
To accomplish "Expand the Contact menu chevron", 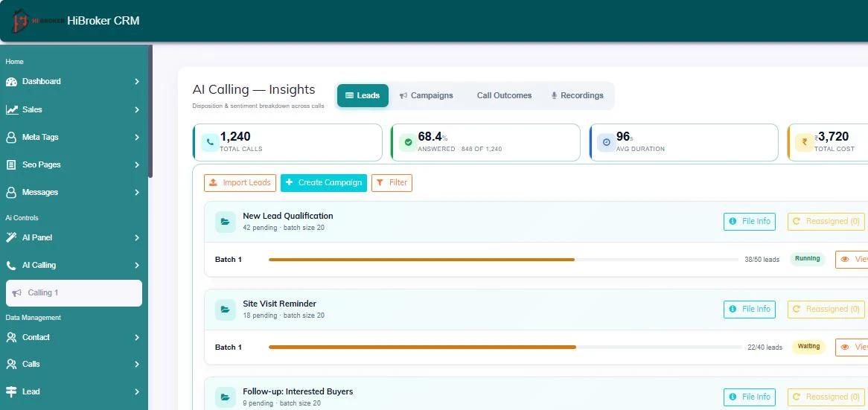I will click(137, 338).
